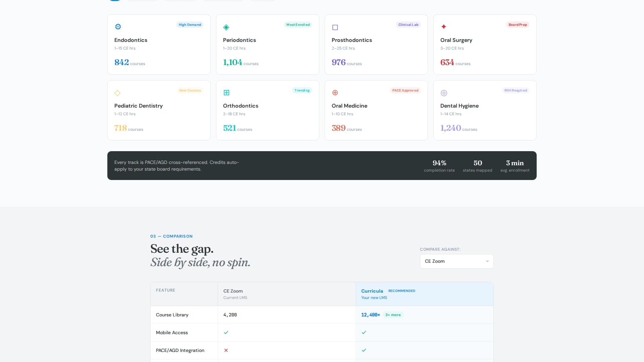The image size is (644, 362).
Task: Click the Mobile Access checkmark for Curricula
Action: click(364, 333)
